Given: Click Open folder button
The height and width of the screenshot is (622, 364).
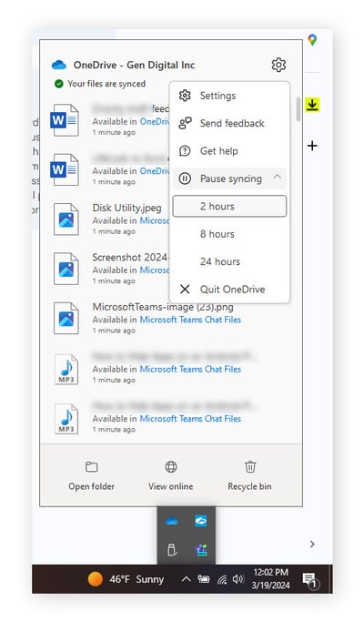Looking at the screenshot, I should click(92, 475).
